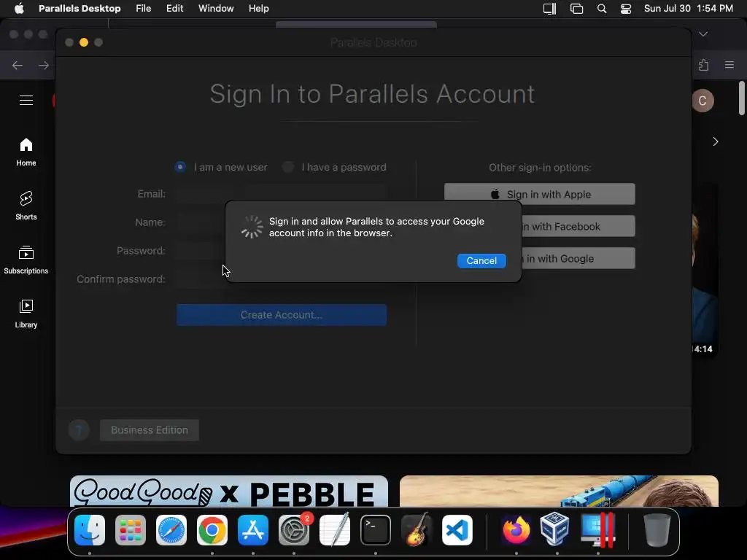747x560 pixels.
Task: Switch to Firefox in the Dock
Action: pos(516,530)
